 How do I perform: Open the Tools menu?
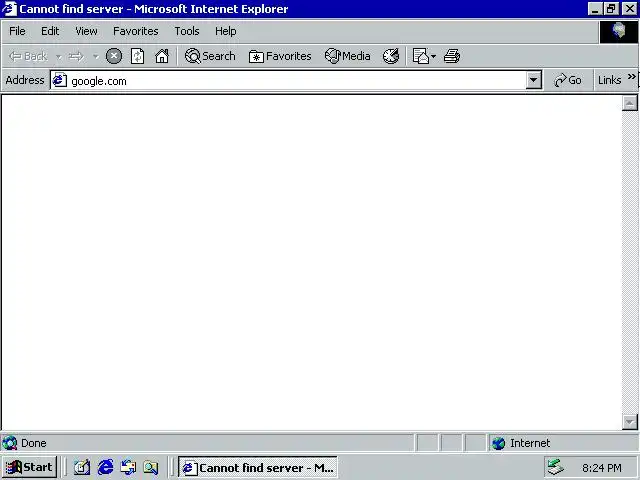[x=187, y=31]
